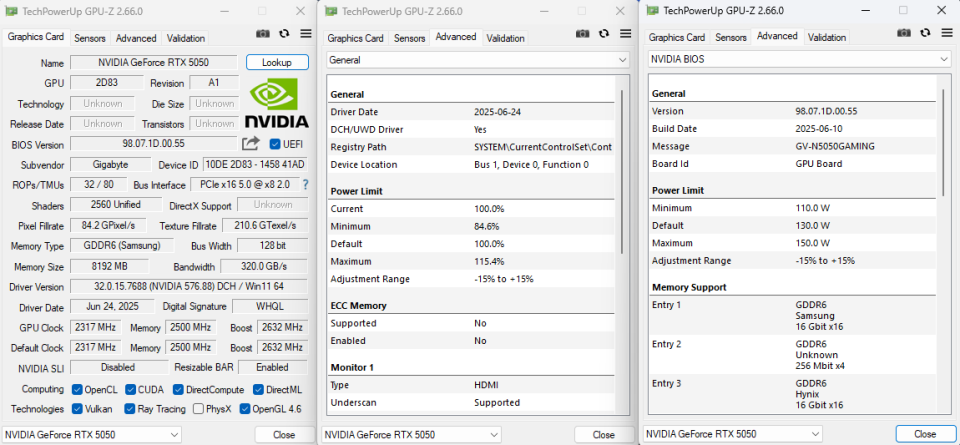
Task: Click the Bus Interface question mark icon
Action: tap(306, 184)
